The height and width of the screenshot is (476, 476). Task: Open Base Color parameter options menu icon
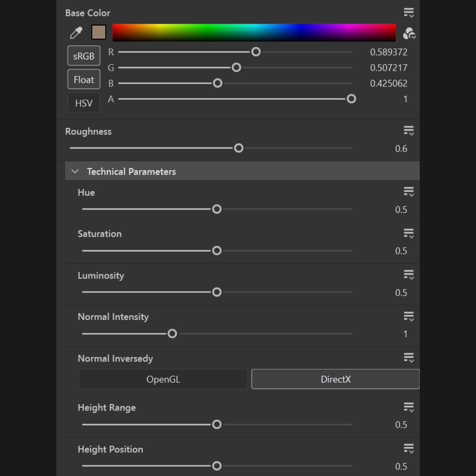click(x=409, y=13)
